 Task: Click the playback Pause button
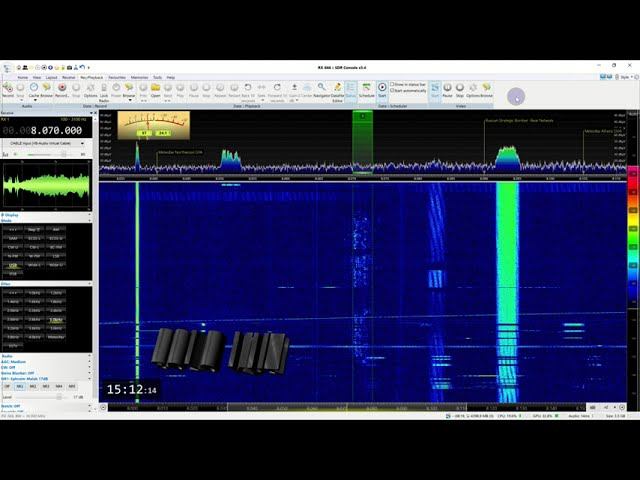[194, 90]
